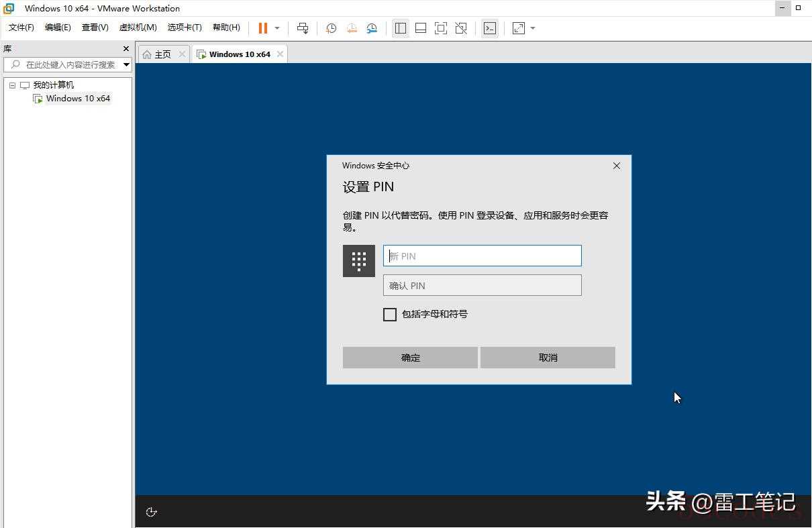Open the library search dropdown arrow
The width and height of the screenshot is (812, 528).
pos(126,64)
